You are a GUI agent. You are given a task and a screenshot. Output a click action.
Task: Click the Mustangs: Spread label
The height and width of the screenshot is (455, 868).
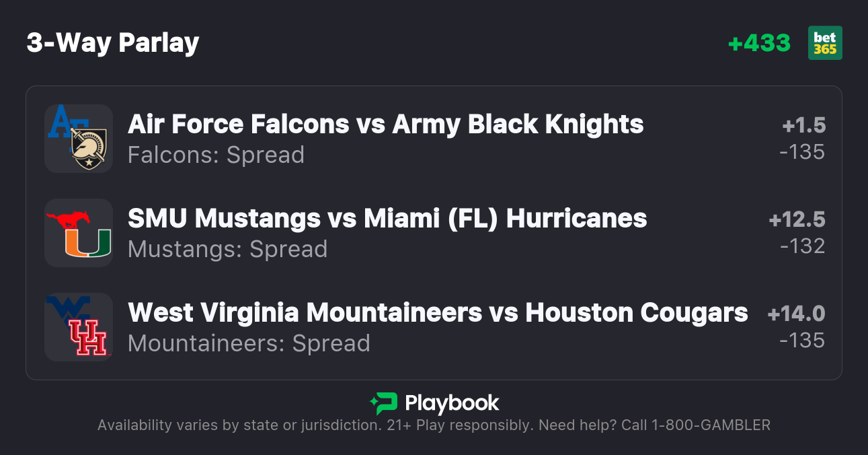pyautogui.click(x=227, y=249)
